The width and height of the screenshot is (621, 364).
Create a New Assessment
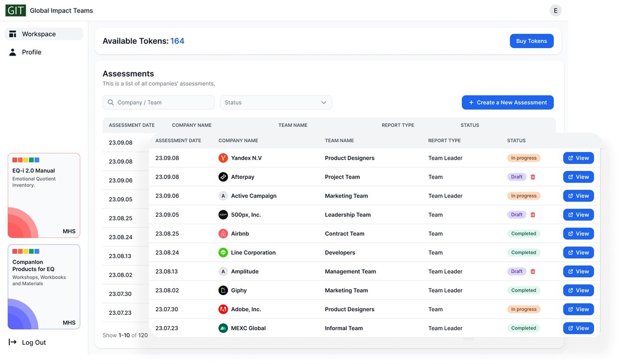pyautogui.click(x=507, y=102)
